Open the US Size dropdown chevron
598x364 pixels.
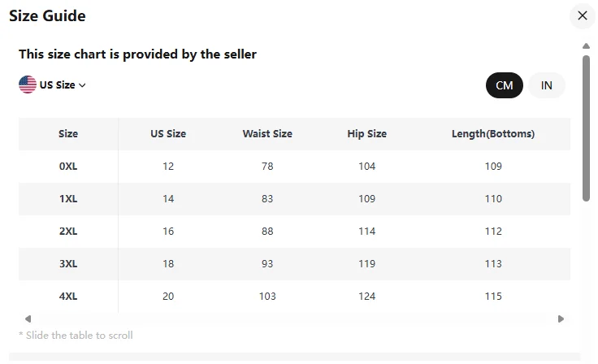82,85
